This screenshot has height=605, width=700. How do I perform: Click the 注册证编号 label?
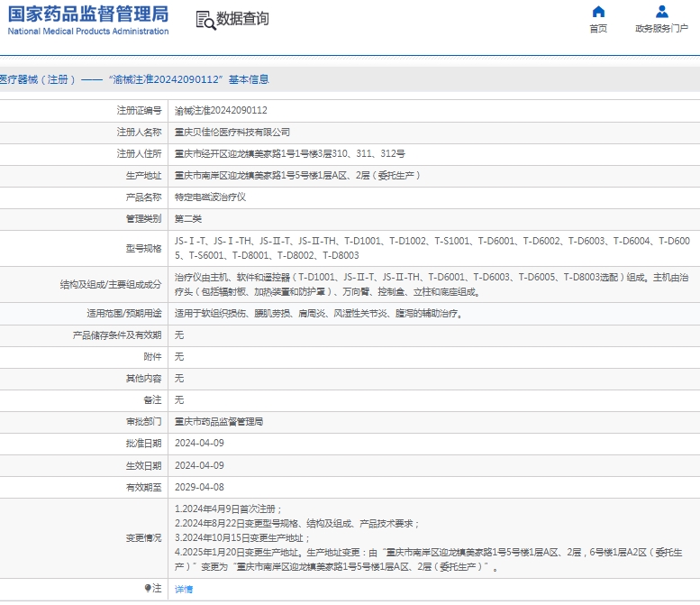pos(139,110)
